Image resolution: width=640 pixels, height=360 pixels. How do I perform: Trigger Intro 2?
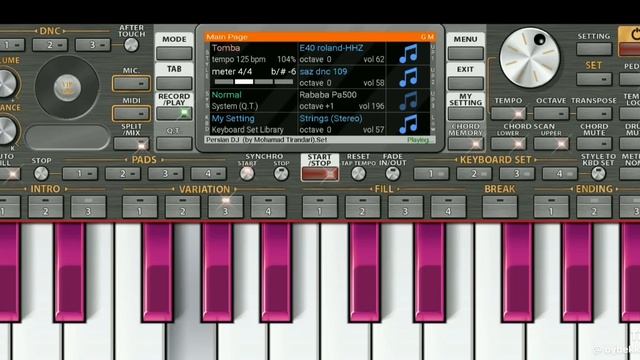(x=46, y=207)
